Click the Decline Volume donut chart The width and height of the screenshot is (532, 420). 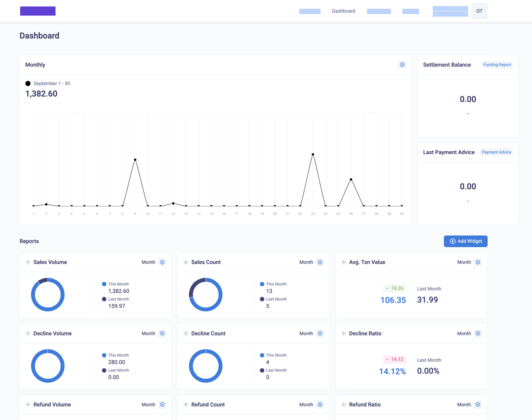(48, 366)
